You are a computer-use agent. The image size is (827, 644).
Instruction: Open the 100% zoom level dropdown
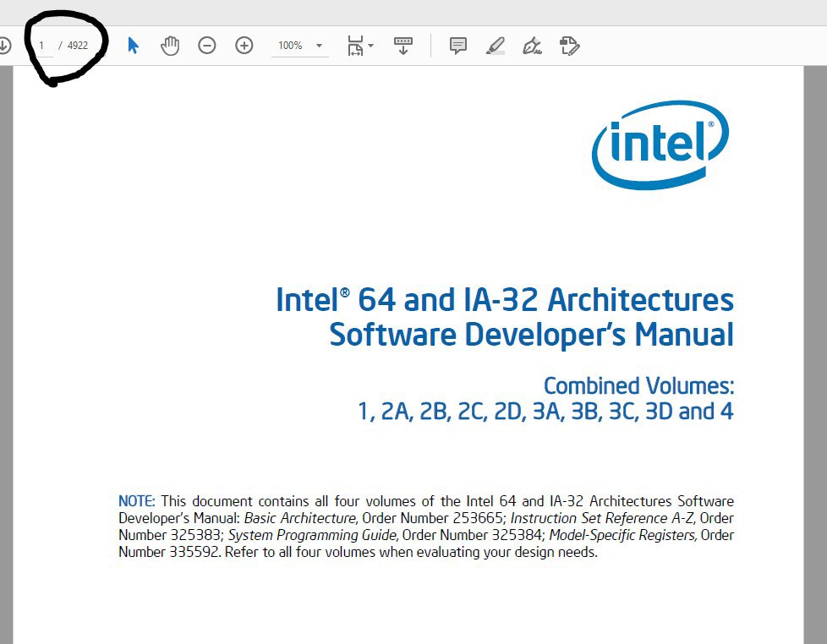pos(319,46)
